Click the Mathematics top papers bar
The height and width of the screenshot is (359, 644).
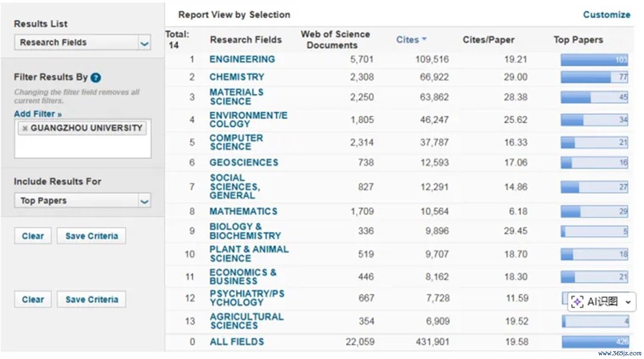tap(594, 211)
